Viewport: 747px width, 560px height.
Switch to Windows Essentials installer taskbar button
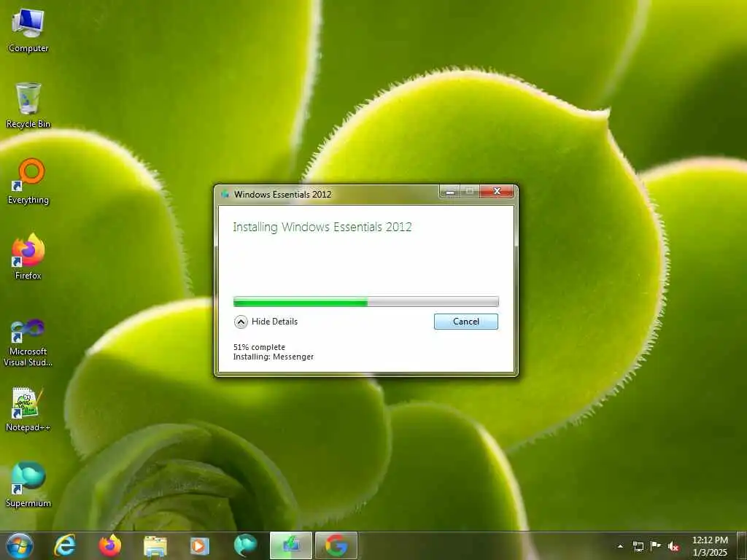(290, 545)
